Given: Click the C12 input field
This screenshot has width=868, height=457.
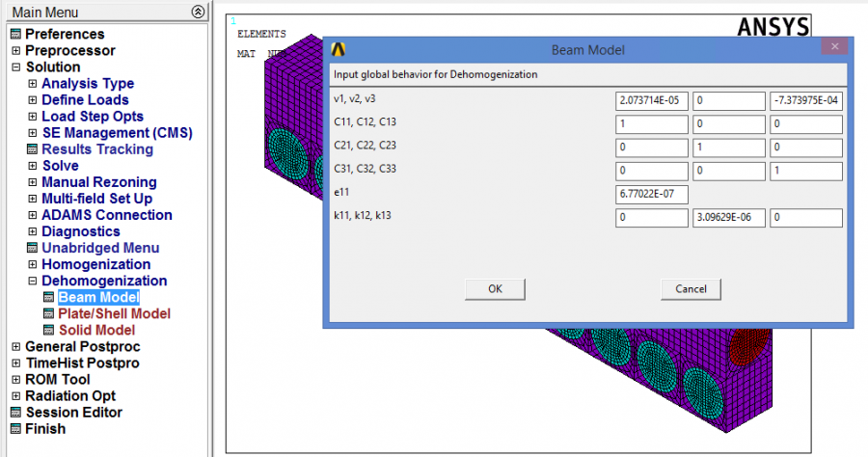Looking at the screenshot, I should (x=729, y=124).
